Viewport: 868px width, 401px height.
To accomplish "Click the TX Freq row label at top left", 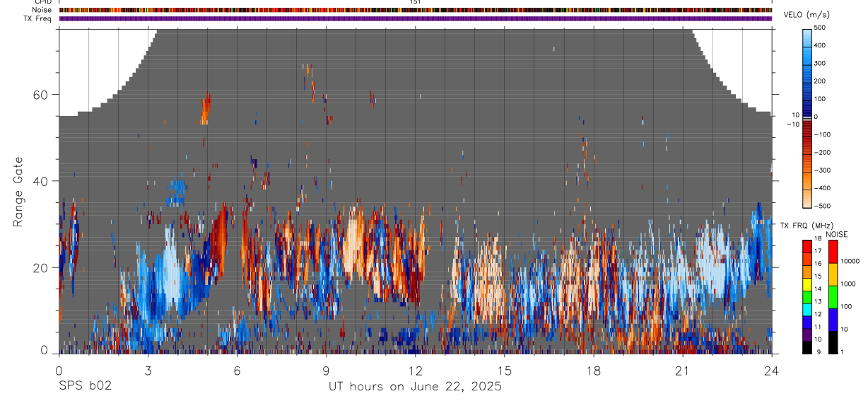I will click(x=38, y=18).
